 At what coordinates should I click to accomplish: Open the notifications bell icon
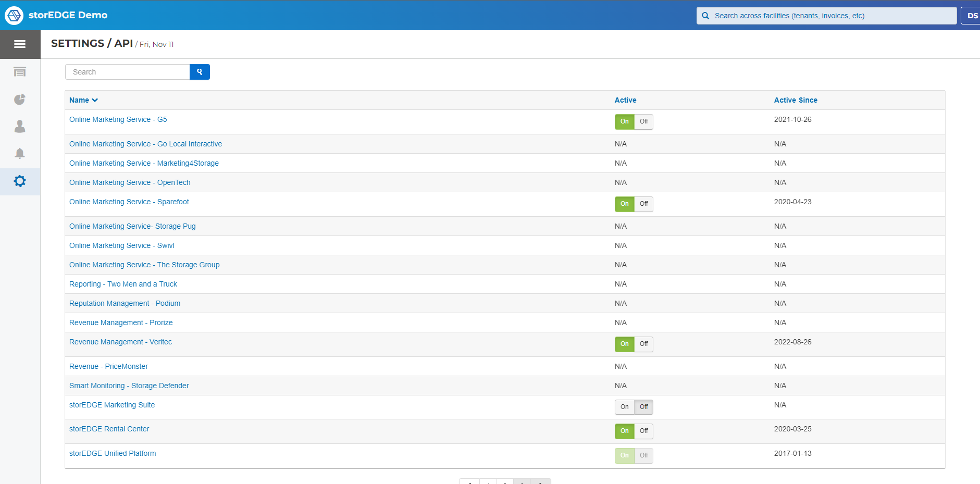pos(20,154)
